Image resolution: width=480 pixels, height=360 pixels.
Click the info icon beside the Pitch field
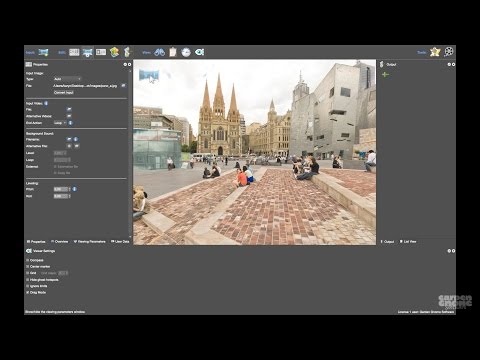(x=74, y=189)
